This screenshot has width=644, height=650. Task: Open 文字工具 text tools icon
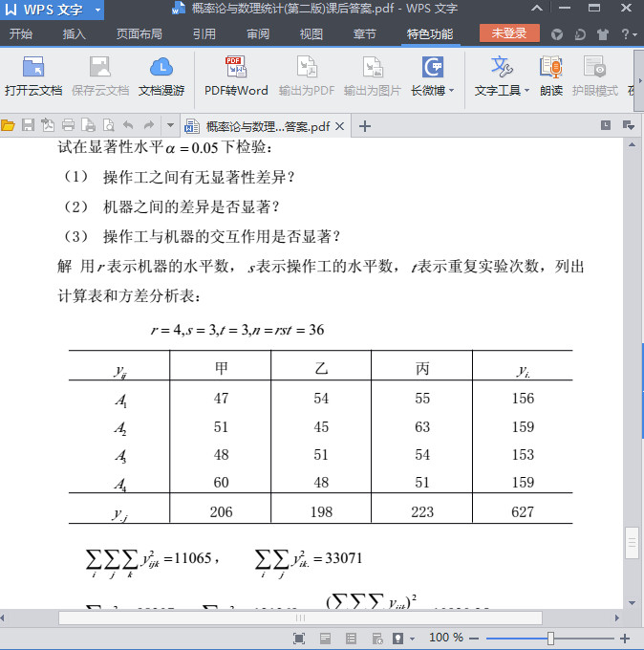pyautogui.click(x=502, y=67)
